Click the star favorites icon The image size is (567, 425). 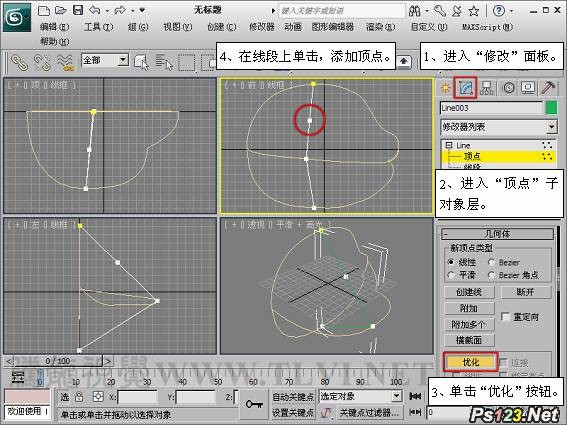tap(474, 11)
